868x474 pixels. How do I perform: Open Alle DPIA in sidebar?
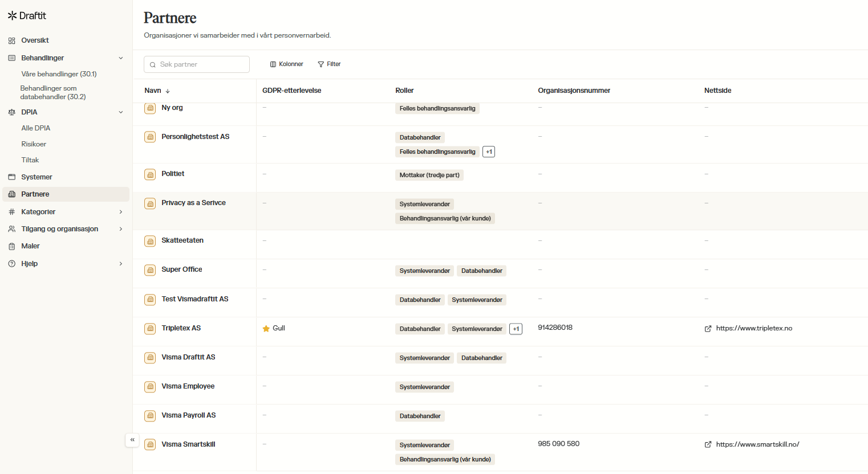click(x=36, y=128)
